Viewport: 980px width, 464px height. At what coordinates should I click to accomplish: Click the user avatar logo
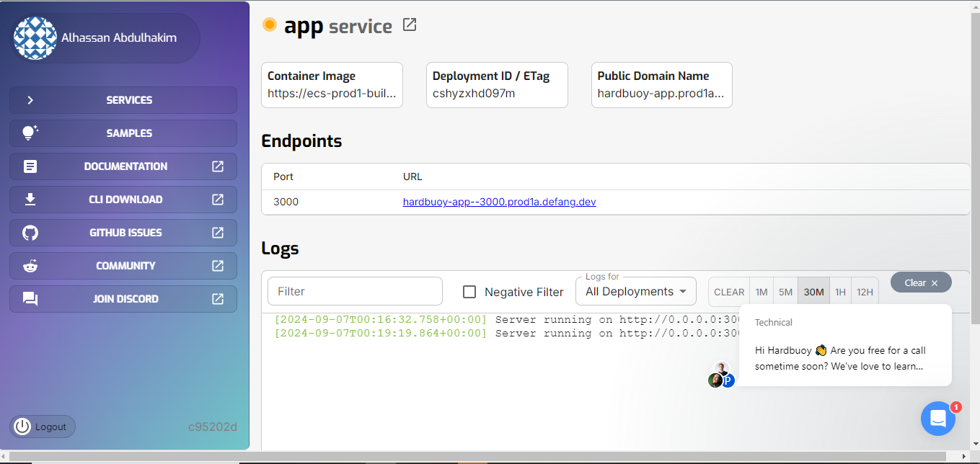click(35, 37)
